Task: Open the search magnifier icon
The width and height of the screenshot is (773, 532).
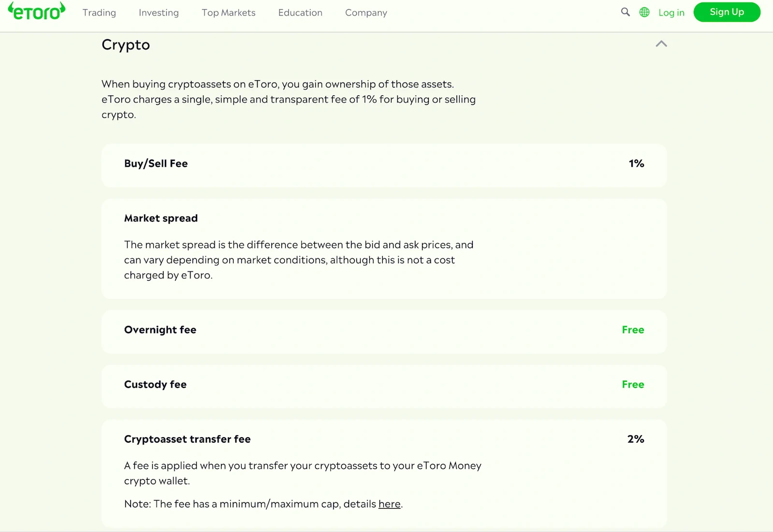Action: (x=625, y=12)
